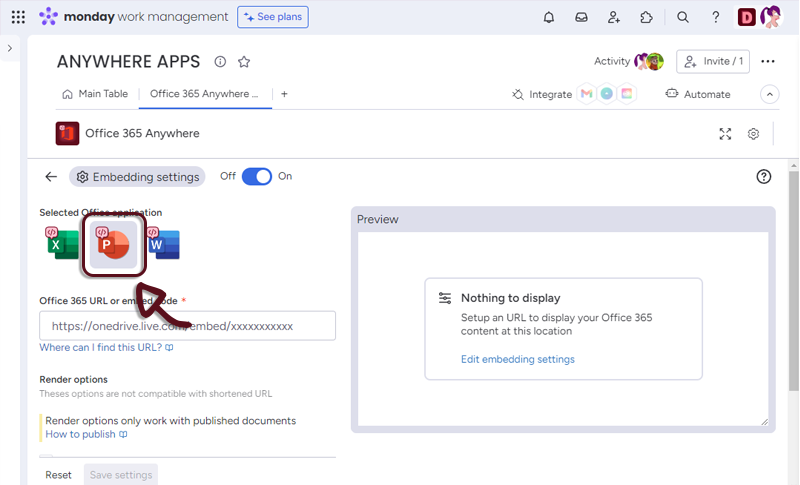Collapse the board header chevron
This screenshot has height=485, width=800.
(769, 94)
